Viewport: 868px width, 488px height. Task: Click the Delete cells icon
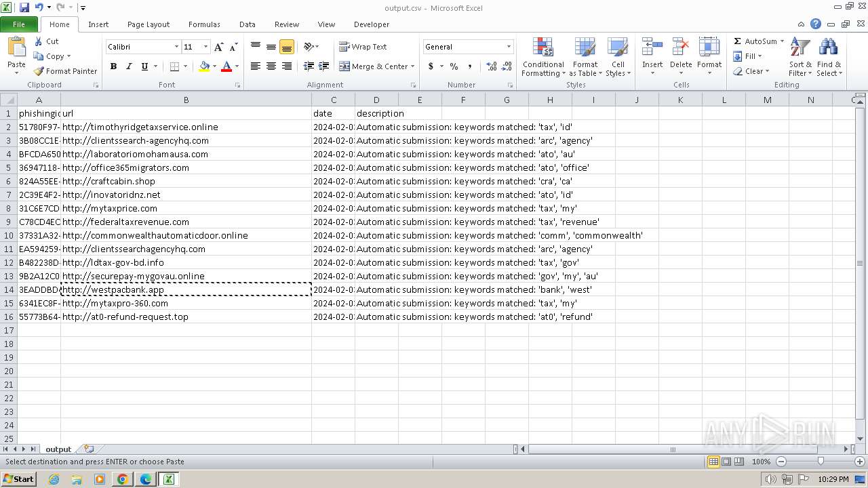click(681, 47)
